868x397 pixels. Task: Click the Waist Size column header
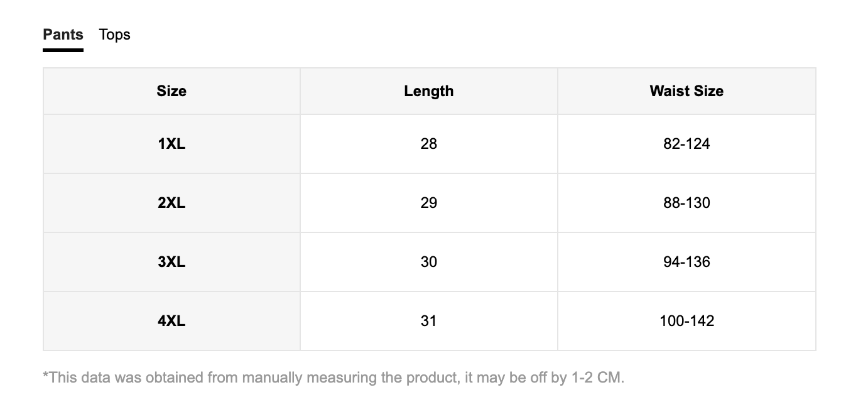pos(686,91)
